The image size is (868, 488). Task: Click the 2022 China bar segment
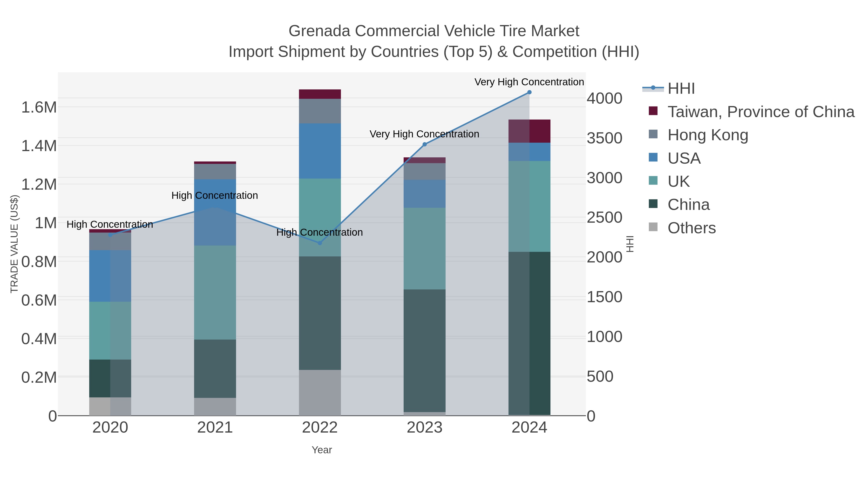coord(320,313)
